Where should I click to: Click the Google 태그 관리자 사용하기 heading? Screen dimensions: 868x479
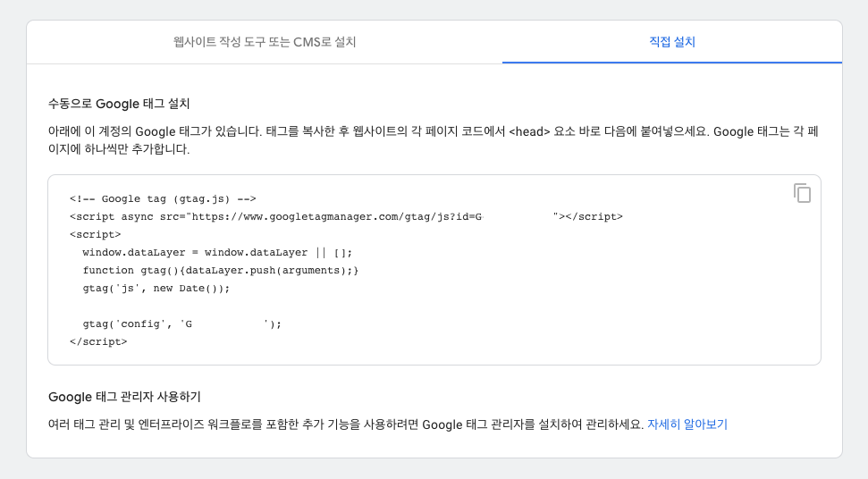tap(124, 397)
